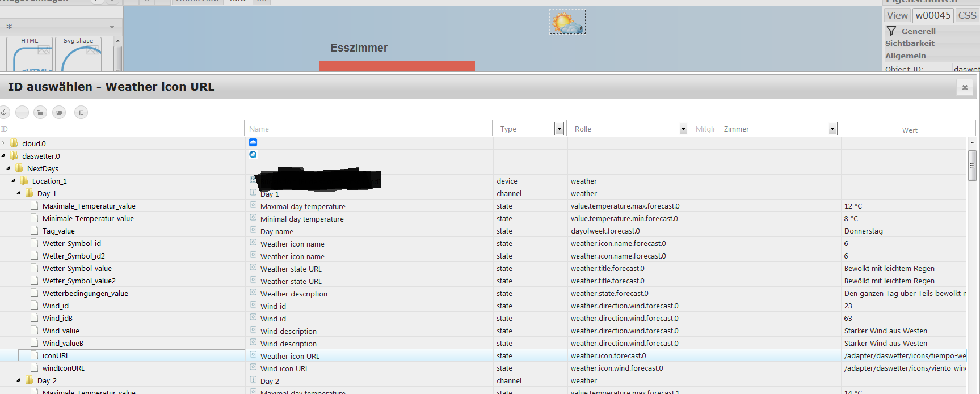
Task: Select the Wind_valueB row
Action: 483,343
